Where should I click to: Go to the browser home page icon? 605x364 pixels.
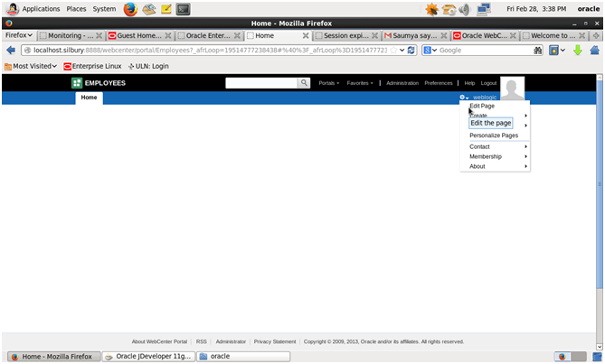pos(594,50)
